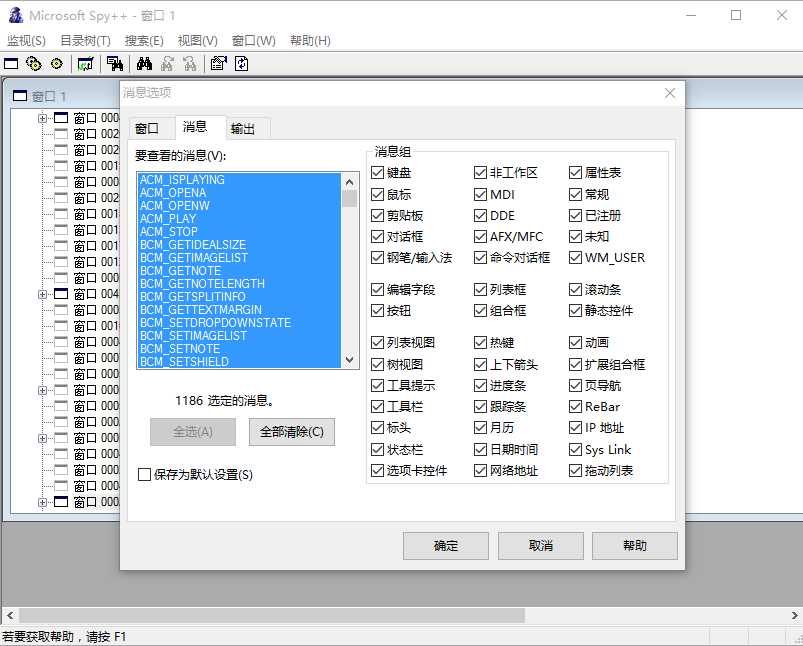The width and height of the screenshot is (803, 646).
Task: Open the 视图(V) menu
Action: pos(197,40)
